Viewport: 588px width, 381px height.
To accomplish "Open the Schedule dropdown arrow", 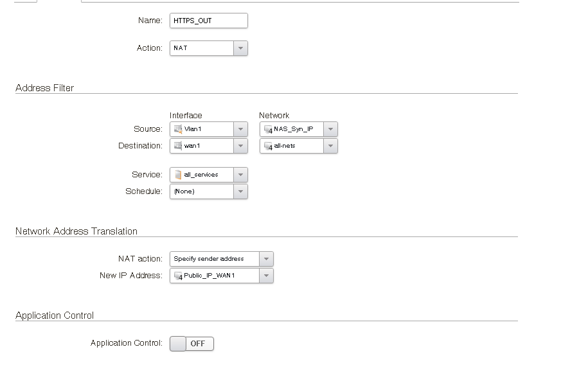I will 240,191.
